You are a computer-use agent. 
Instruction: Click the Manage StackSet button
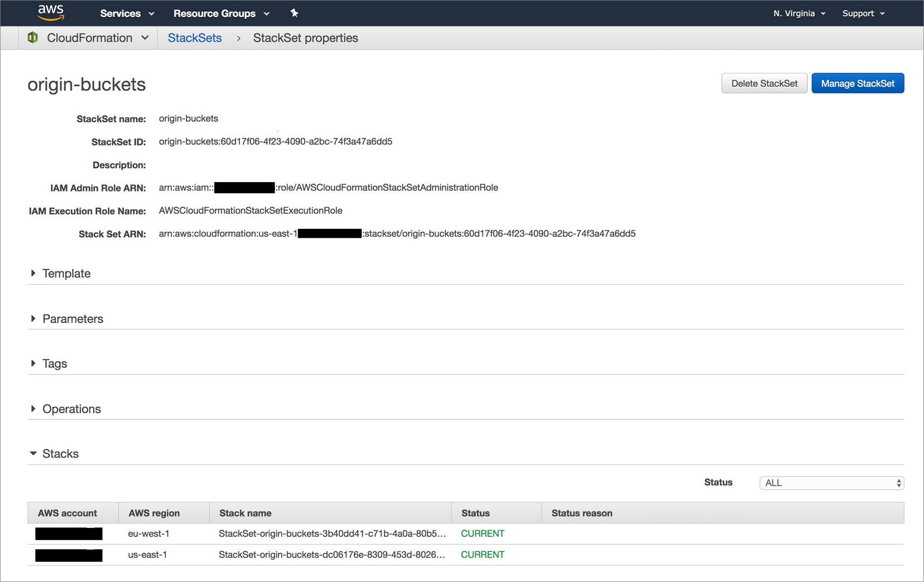click(x=857, y=83)
